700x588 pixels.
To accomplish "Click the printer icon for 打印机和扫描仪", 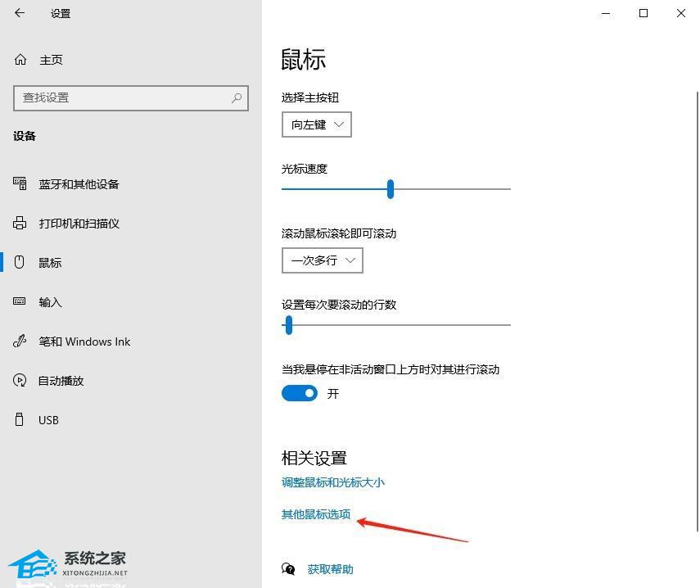I will pos(20,223).
